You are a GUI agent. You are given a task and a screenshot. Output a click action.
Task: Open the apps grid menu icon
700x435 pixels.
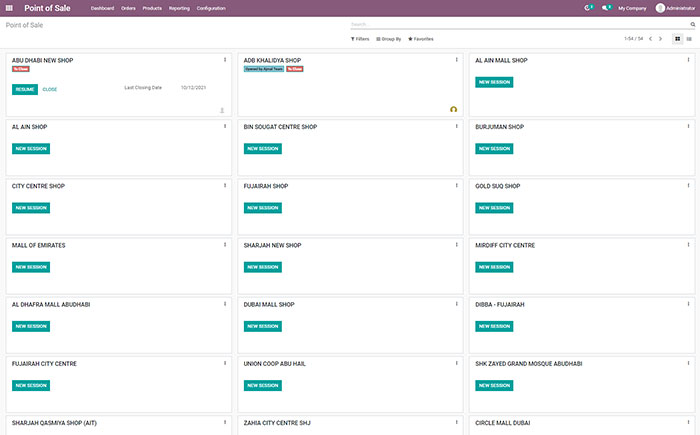click(x=9, y=8)
